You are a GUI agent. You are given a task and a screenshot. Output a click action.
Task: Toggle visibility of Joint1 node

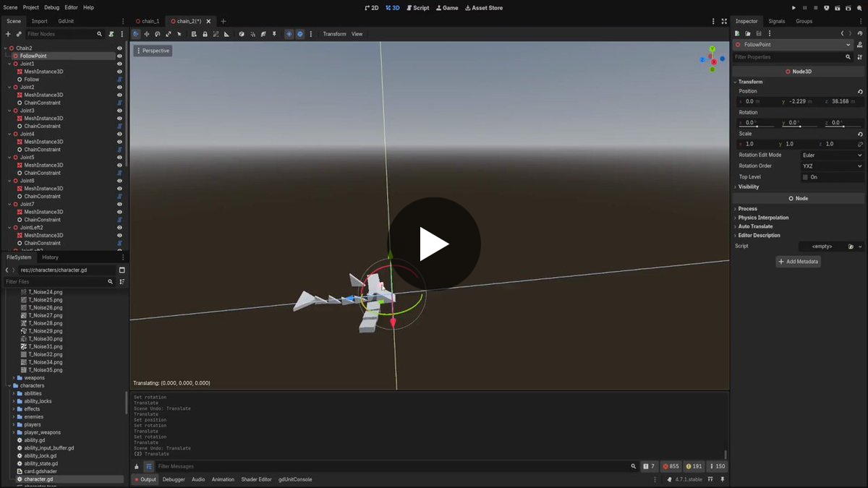[119, 64]
